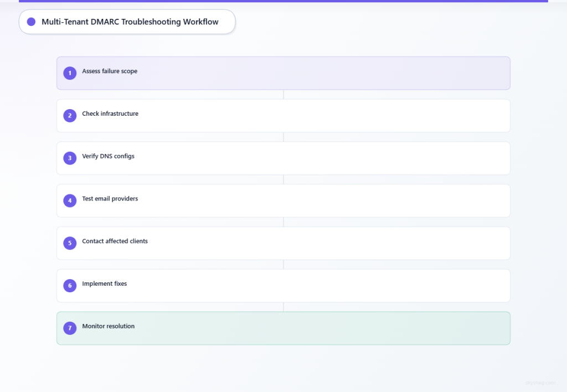Viewport: 567px width, 392px height.
Task: Click the circled 5 indicator
Action: [70, 243]
